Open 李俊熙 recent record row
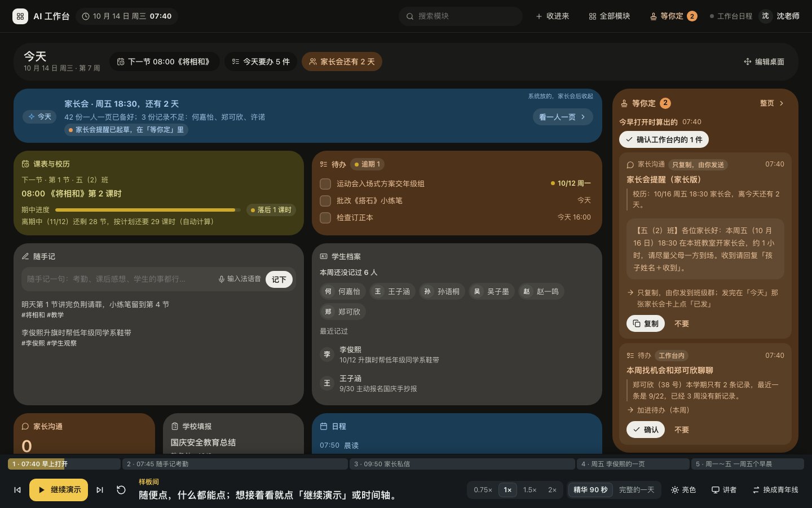This screenshot has width=812, height=508. pyautogui.click(x=457, y=354)
